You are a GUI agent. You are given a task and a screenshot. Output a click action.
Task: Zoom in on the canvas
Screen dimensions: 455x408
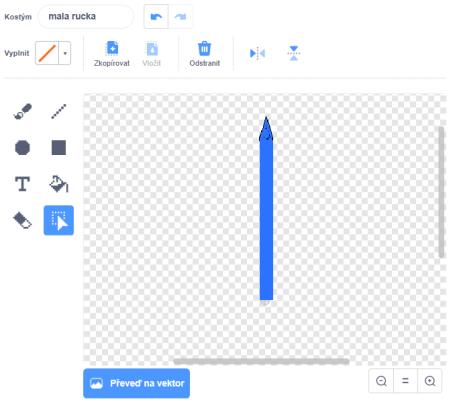(x=430, y=381)
